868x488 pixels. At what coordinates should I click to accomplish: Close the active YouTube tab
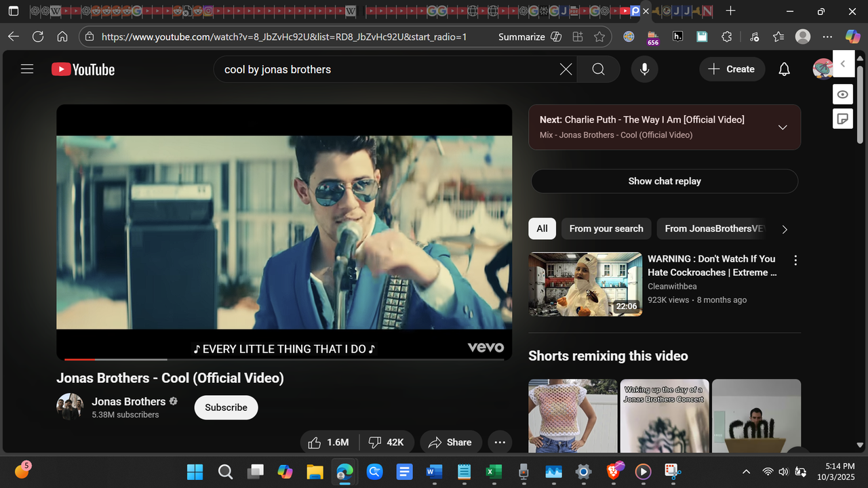pyautogui.click(x=646, y=12)
